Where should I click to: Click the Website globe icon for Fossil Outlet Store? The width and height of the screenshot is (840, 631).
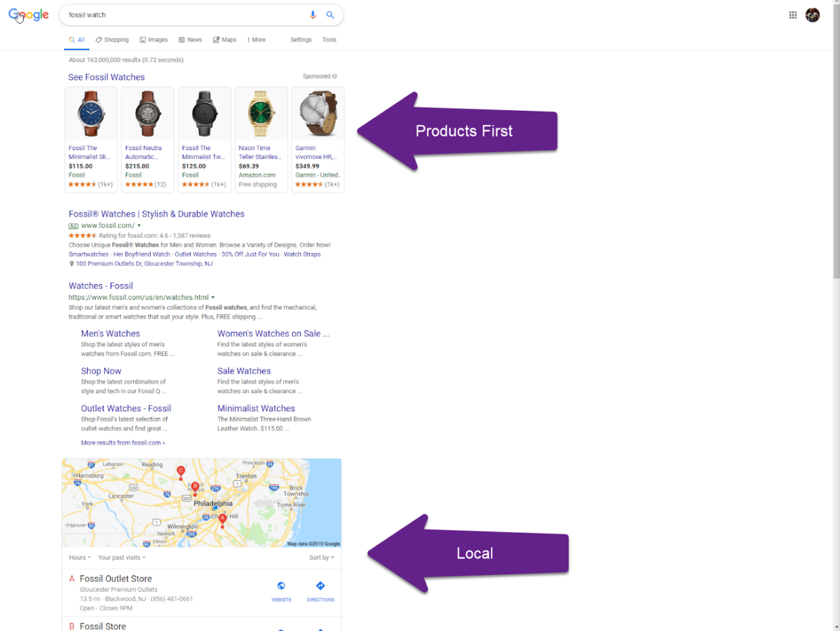click(281, 586)
